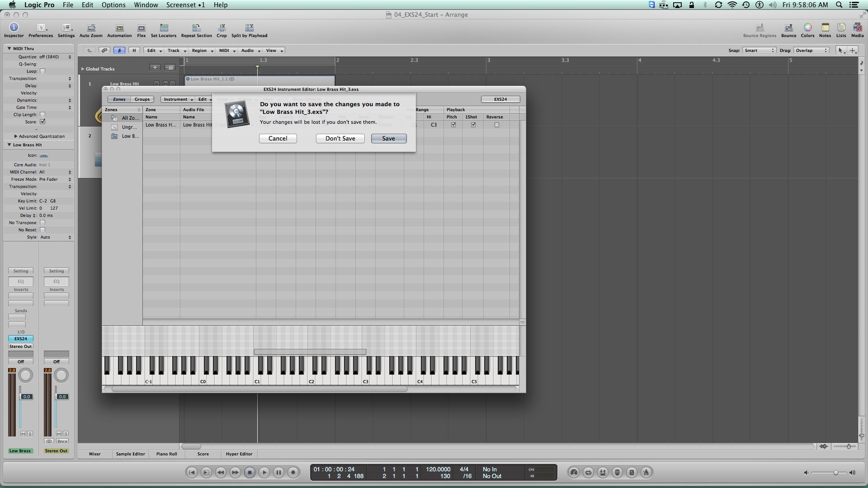Open Wi-Fi status menu

point(732,5)
